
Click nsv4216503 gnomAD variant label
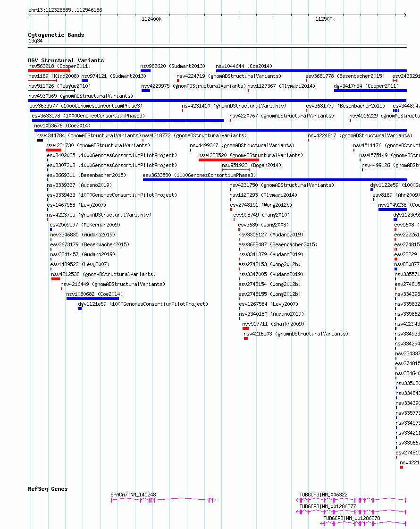[296, 334]
